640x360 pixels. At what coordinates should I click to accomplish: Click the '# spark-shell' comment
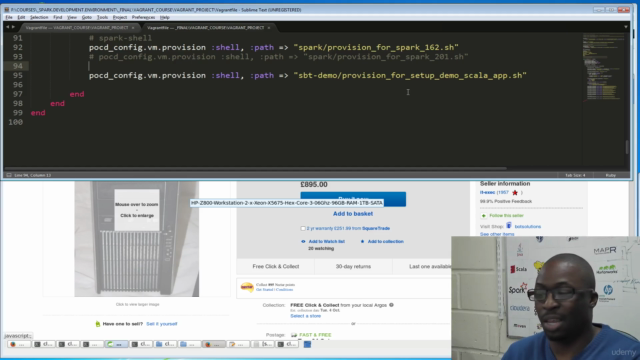120,38
